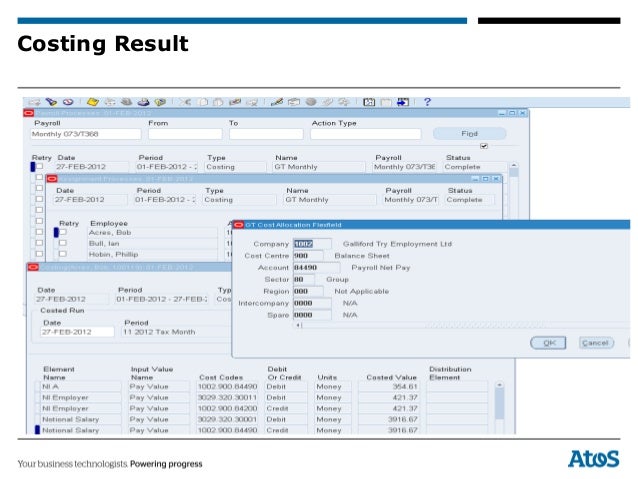Click the Action Type field
Screen dimensions: 638x479
point(365,134)
